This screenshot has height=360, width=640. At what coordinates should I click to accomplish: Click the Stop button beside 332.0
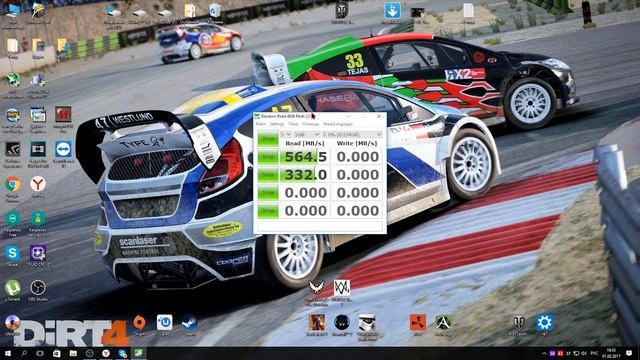[268, 175]
